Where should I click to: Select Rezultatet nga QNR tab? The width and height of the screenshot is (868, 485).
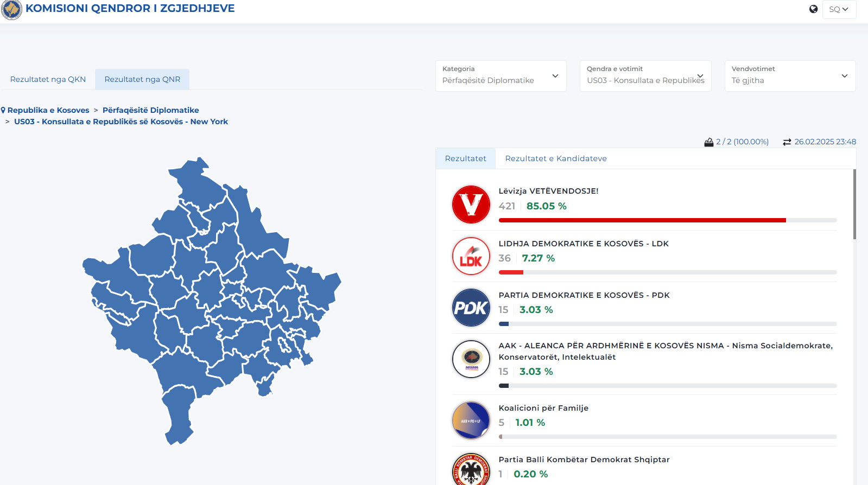tap(142, 79)
